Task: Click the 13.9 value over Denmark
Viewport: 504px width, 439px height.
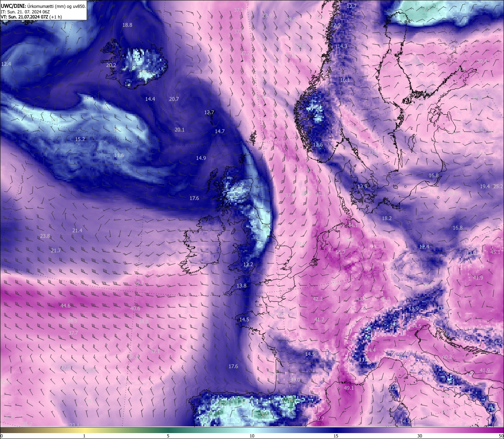Action: coord(362,186)
